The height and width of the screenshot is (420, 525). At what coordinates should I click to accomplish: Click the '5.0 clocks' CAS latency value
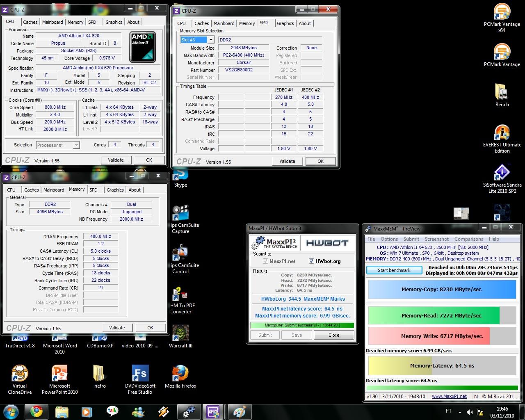coord(100,251)
